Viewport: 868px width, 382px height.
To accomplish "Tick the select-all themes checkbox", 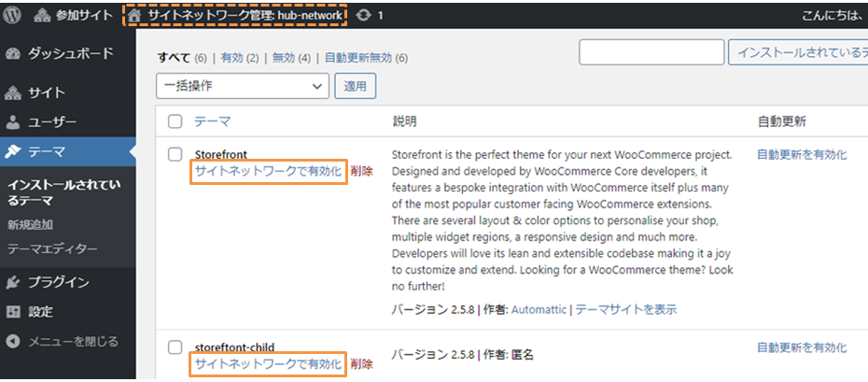I will click(x=175, y=121).
